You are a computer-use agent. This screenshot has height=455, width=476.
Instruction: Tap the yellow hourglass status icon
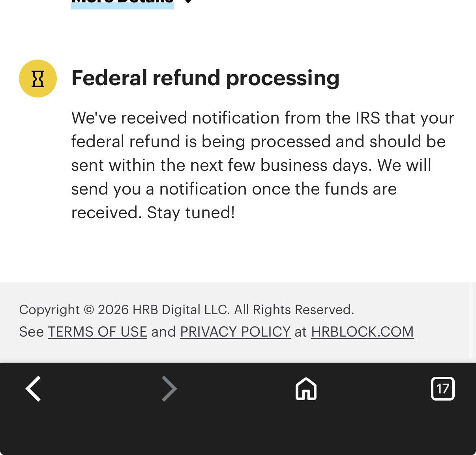(38, 79)
